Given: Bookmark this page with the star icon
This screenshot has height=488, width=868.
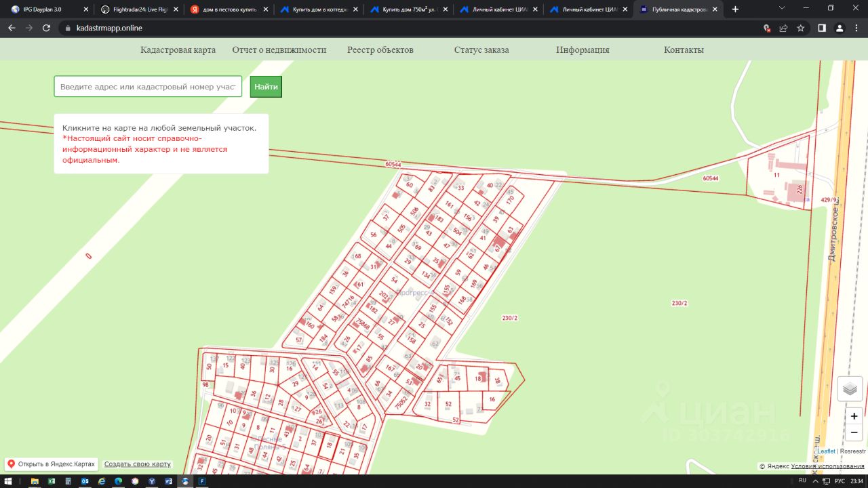Looking at the screenshot, I should (801, 28).
